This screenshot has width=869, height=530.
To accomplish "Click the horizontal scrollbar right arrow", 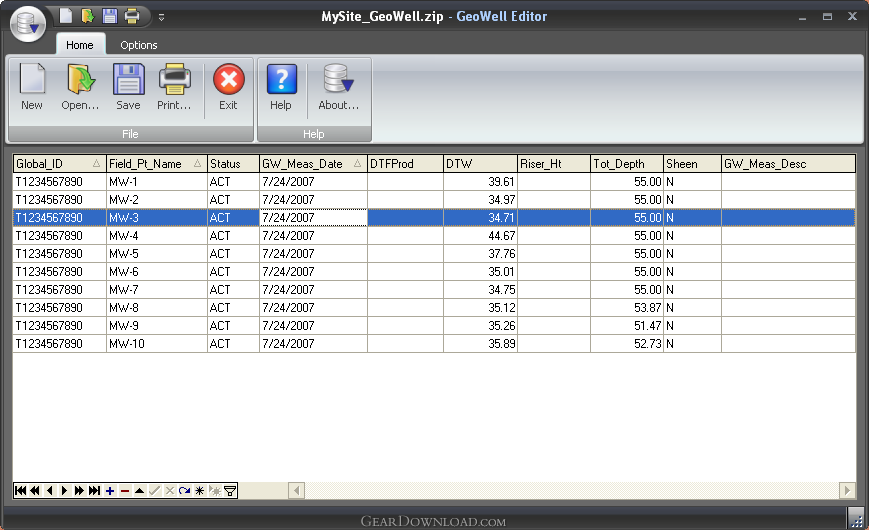I will tap(847, 491).
